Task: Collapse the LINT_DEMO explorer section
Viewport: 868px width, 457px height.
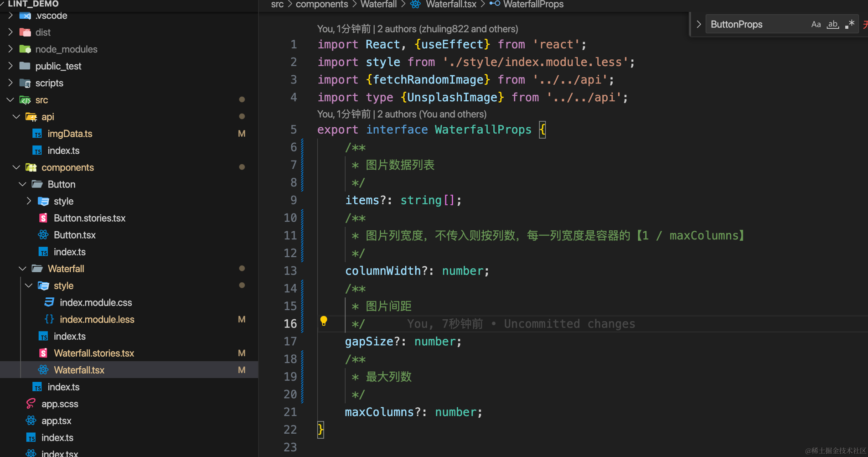Action: click(2, 4)
